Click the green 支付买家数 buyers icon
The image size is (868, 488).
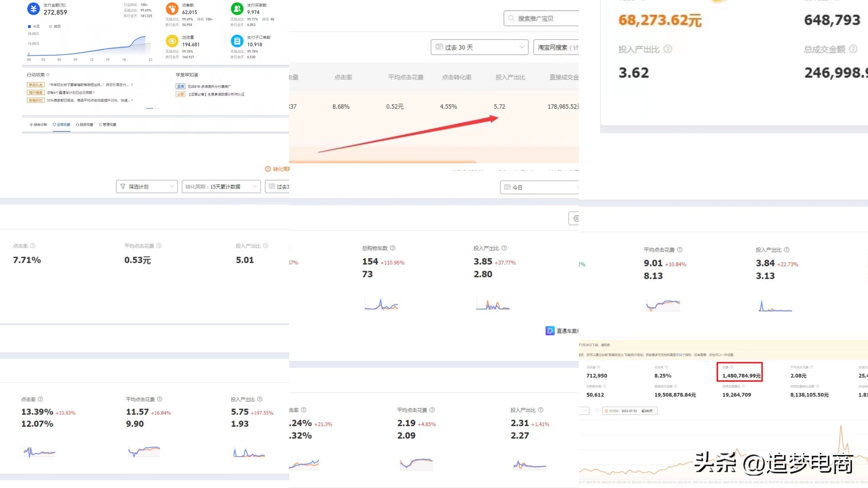(237, 9)
